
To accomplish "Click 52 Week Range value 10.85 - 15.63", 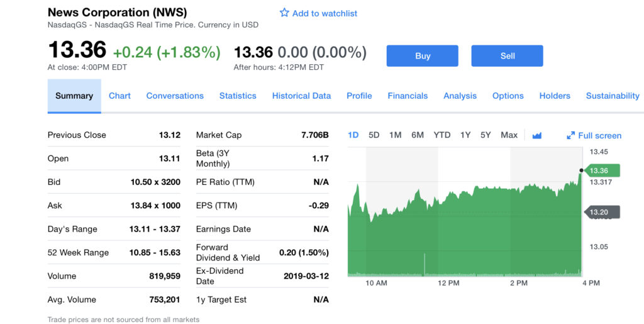I will click(x=155, y=252).
